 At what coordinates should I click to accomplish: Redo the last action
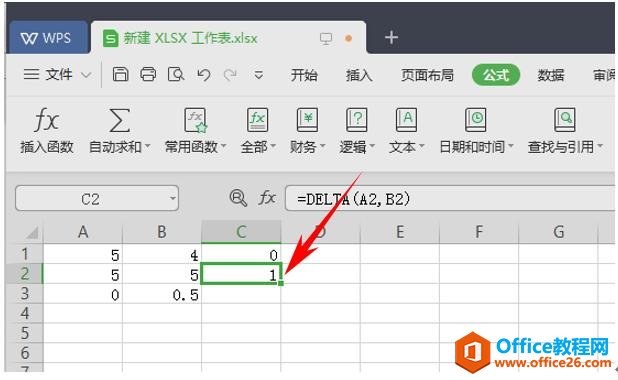click(x=230, y=74)
